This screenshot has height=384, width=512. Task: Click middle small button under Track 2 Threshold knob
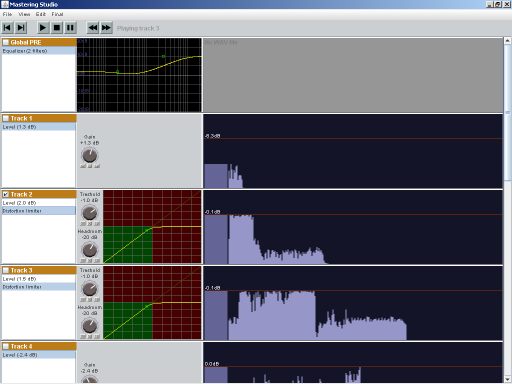point(90,223)
